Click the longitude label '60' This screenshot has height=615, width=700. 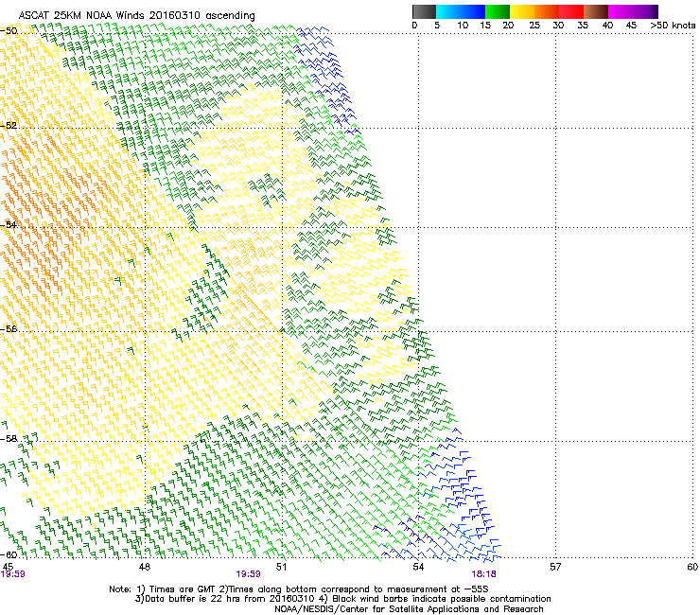click(x=692, y=567)
